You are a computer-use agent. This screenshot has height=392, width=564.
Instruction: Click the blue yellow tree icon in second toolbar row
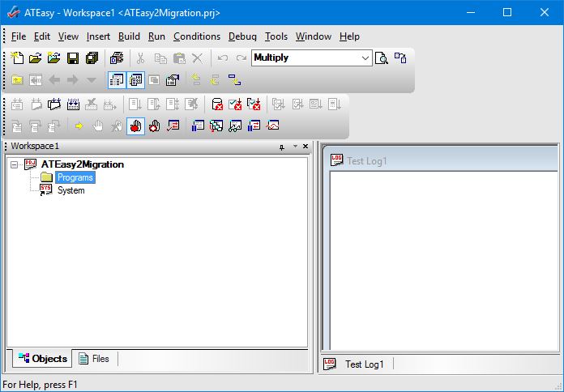click(234, 80)
